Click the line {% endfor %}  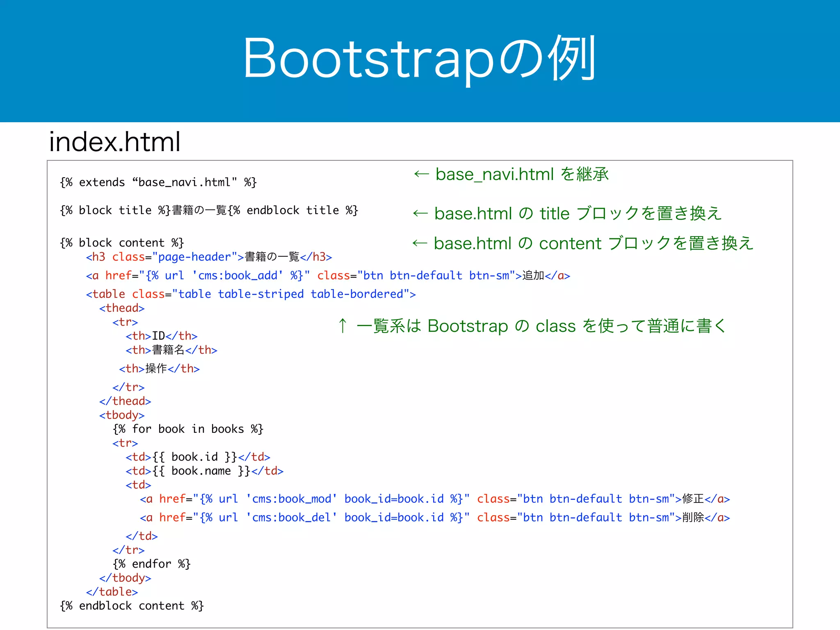pyautogui.click(x=152, y=564)
